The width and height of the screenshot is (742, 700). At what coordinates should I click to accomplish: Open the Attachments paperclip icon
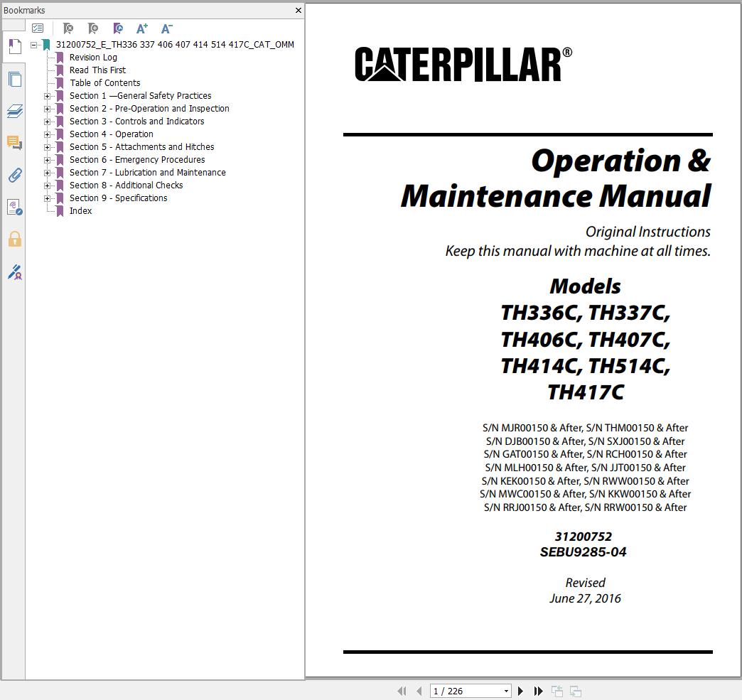click(15, 175)
